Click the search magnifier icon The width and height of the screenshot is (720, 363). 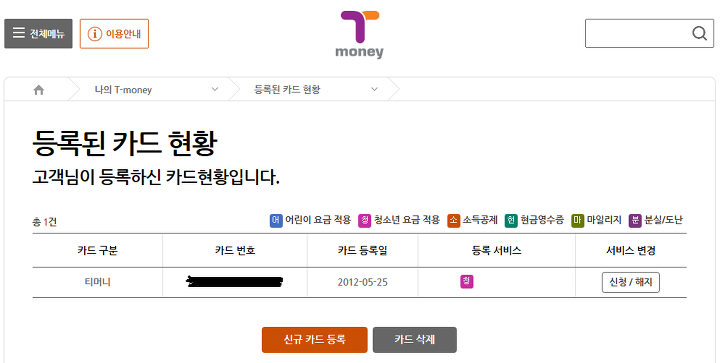click(x=699, y=33)
